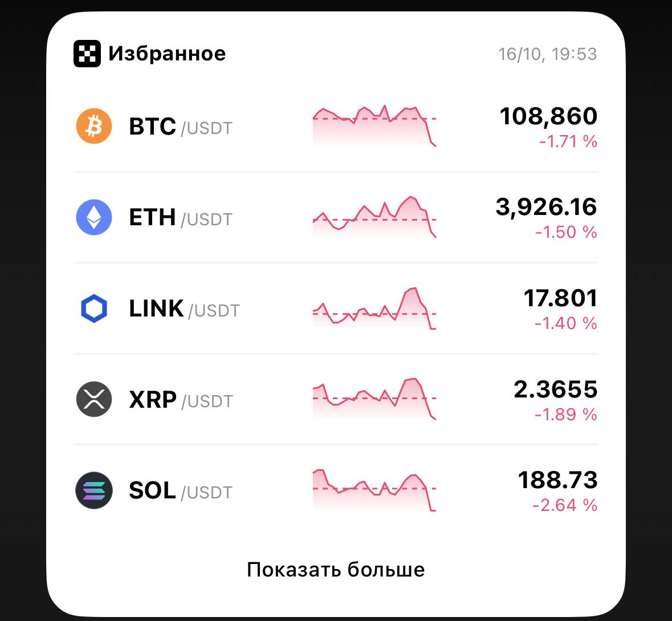This screenshot has width=672, height=621.
Task: Open the BTC/USDT pair label
Action: click(x=181, y=127)
